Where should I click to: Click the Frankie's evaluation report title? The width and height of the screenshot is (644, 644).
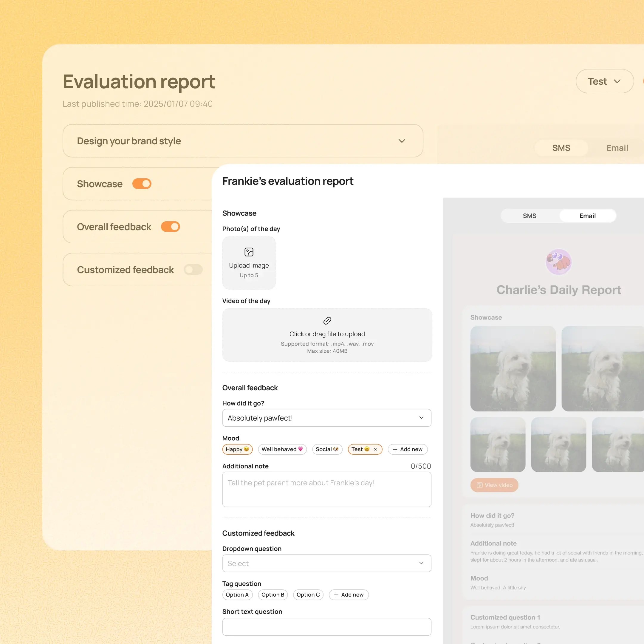coord(288,181)
